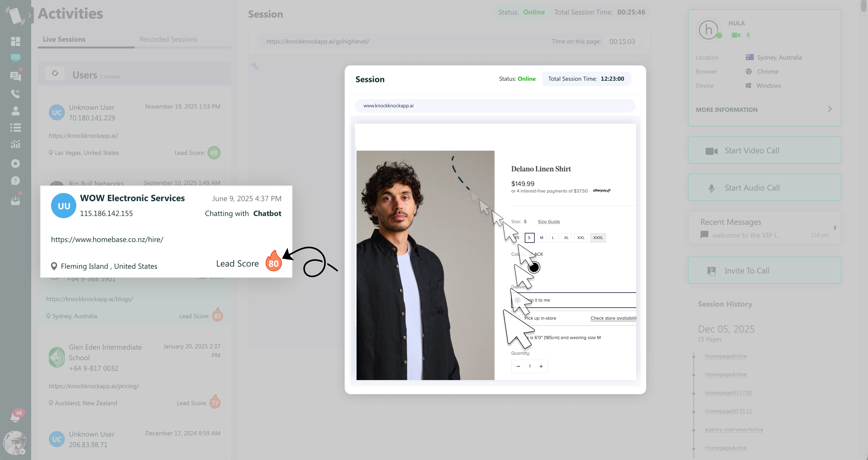Click the Users refresh icon
868x460 pixels.
[55, 73]
